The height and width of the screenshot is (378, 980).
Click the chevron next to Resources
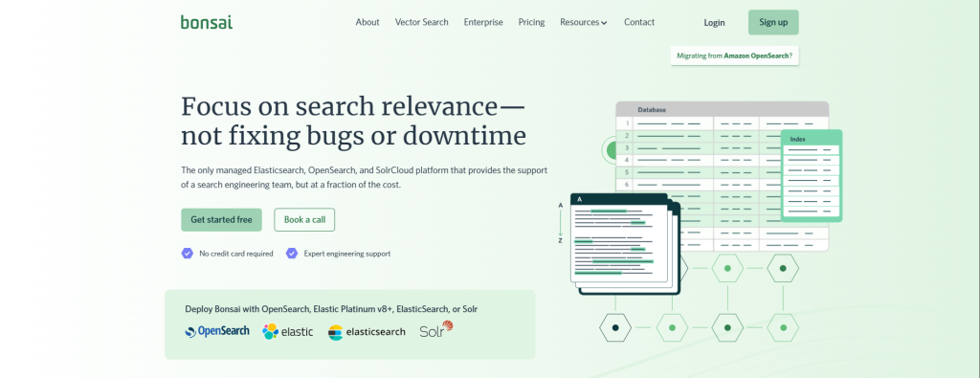tap(605, 23)
